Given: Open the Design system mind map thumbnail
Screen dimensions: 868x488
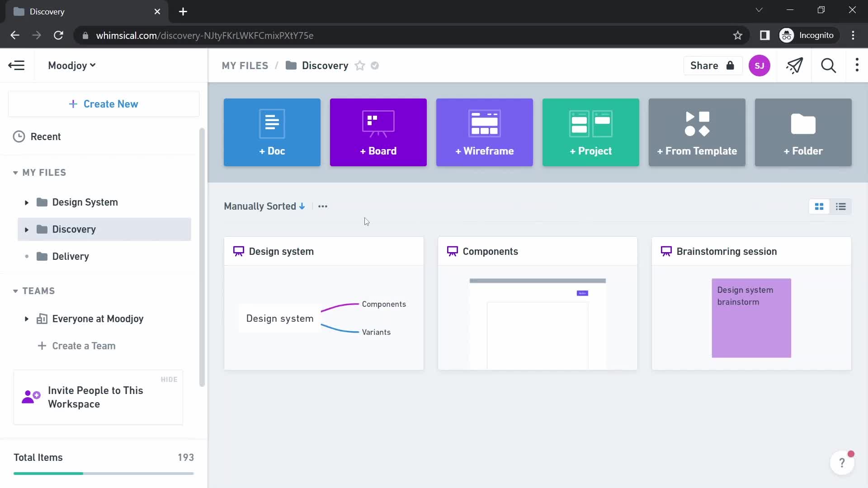Looking at the screenshot, I should pos(324,318).
